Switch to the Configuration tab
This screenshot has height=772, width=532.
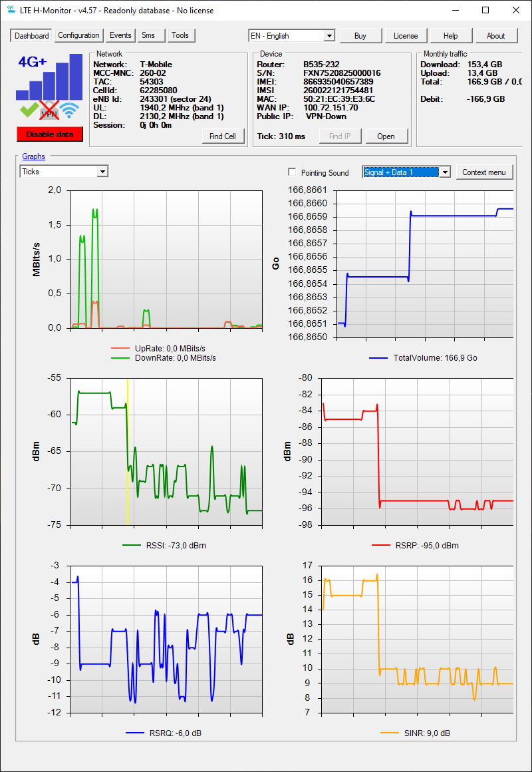tap(78, 35)
